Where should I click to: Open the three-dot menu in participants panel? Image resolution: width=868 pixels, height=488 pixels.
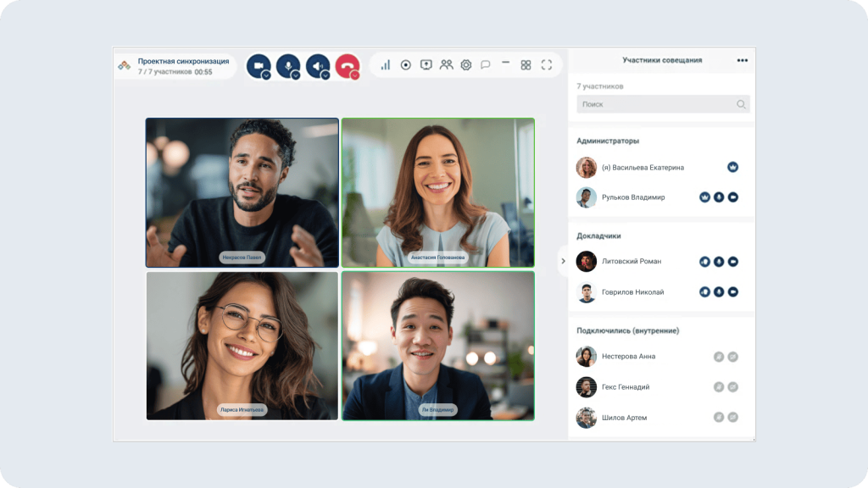pyautogui.click(x=743, y=61)
